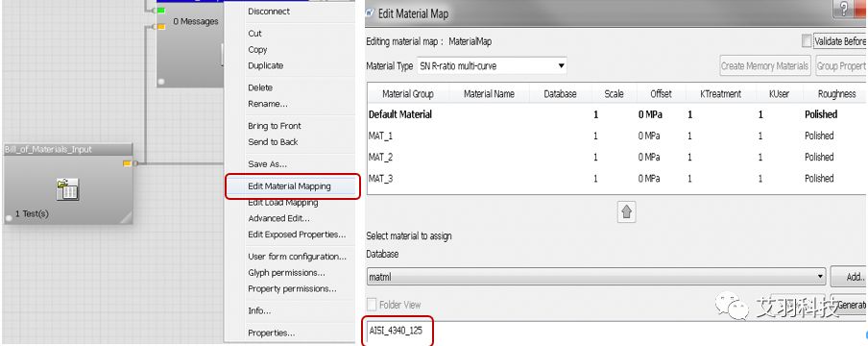Click the green input pin near Messages

[x=160, y=10]
